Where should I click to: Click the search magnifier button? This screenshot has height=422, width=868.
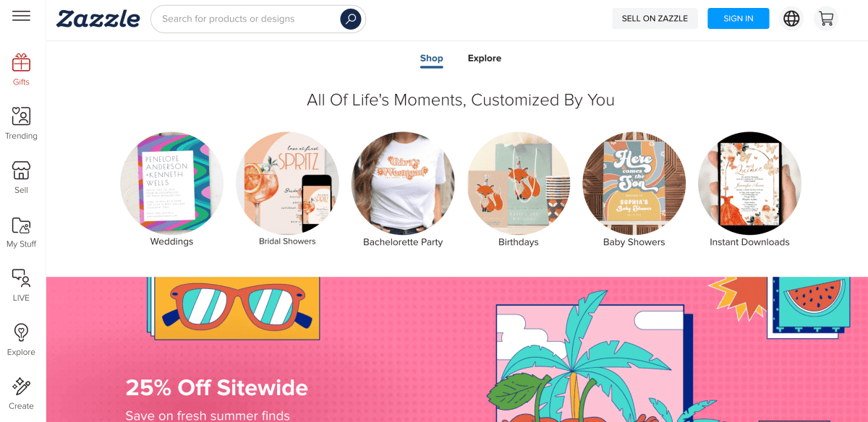click(351, 19)
